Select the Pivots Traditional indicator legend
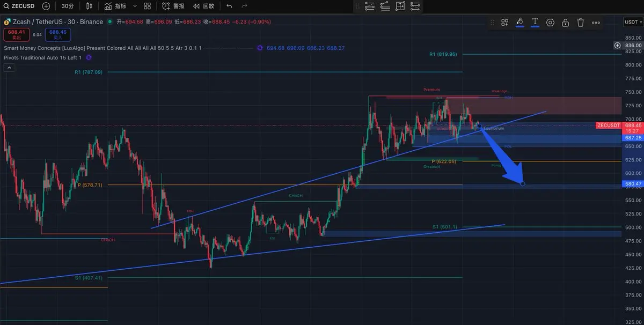The height and width of the screenshot is (325, 644). pos(42,57)
